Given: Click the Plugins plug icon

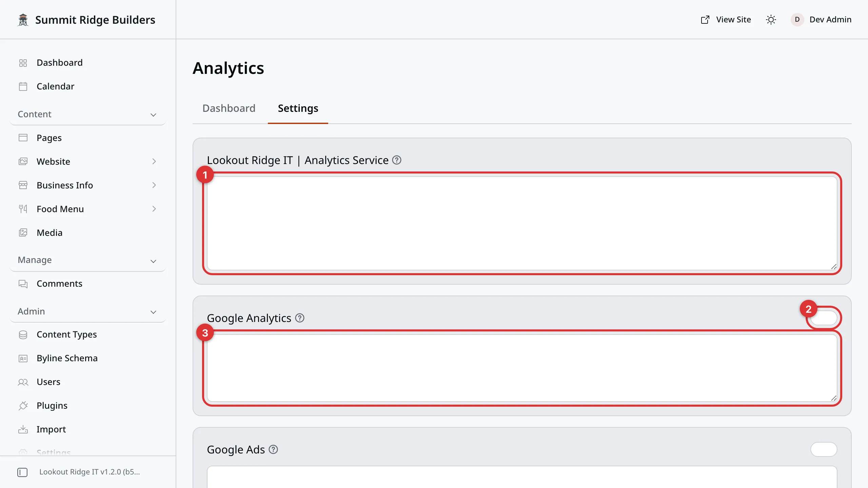Looking at the screenshot, I should click(23, 406).
